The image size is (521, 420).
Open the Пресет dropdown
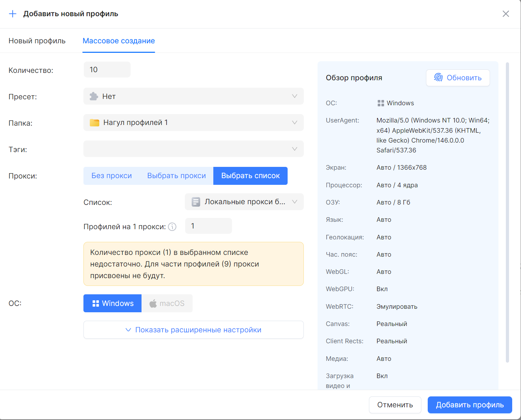[193, 96]
